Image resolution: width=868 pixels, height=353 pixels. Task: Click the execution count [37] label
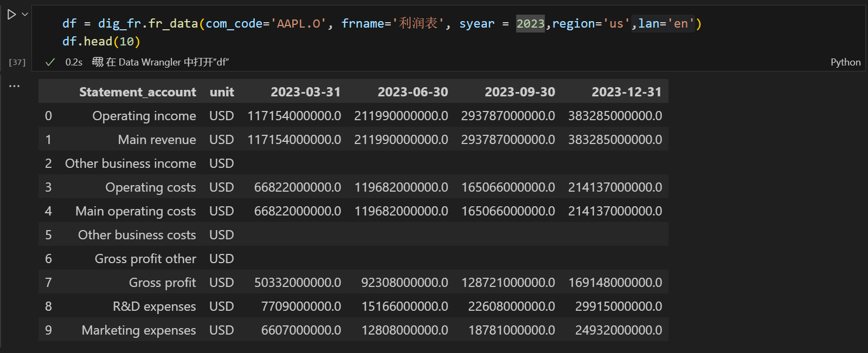17,62
